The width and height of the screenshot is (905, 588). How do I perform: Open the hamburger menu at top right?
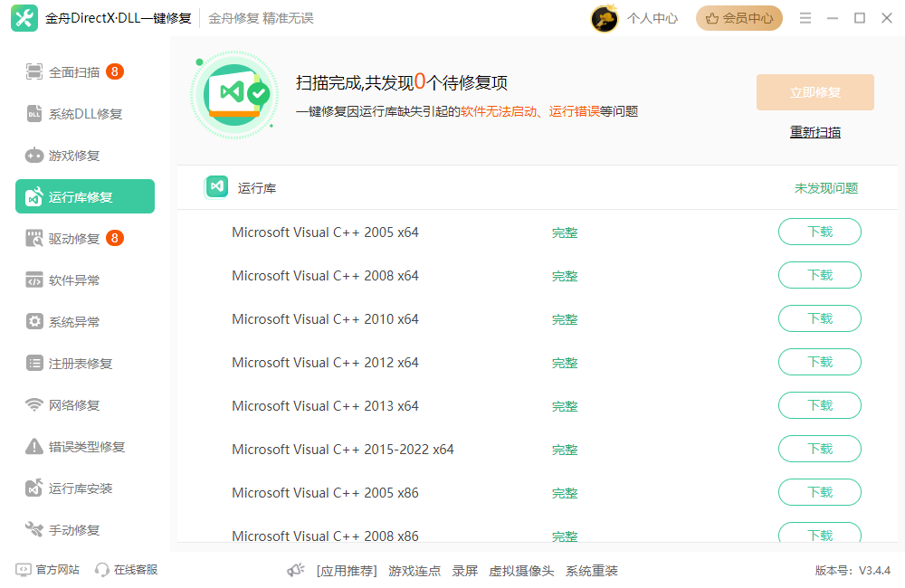pos(805,17)
